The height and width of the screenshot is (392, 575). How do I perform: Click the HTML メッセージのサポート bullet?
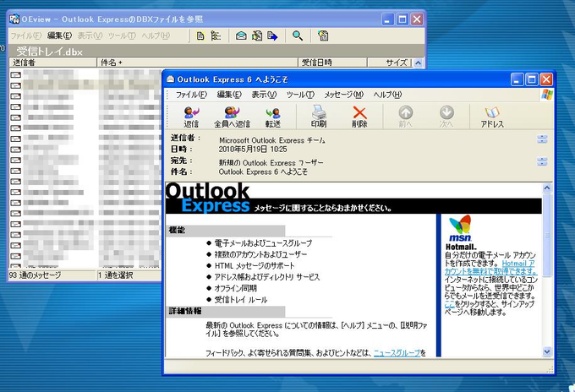pos(255,265)
